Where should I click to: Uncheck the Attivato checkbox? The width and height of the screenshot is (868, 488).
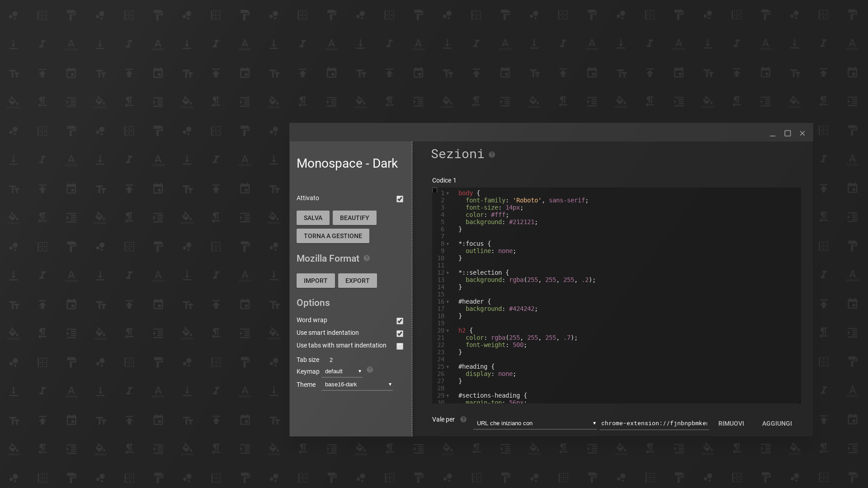coord(400,199)
